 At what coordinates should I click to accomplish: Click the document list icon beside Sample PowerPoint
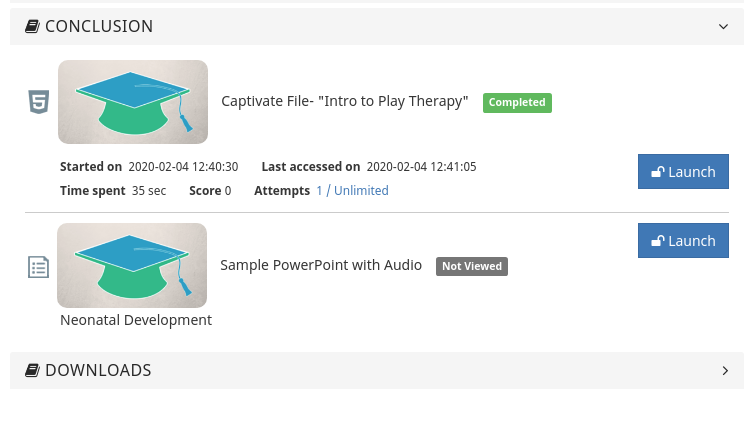[x=38, y=267]
